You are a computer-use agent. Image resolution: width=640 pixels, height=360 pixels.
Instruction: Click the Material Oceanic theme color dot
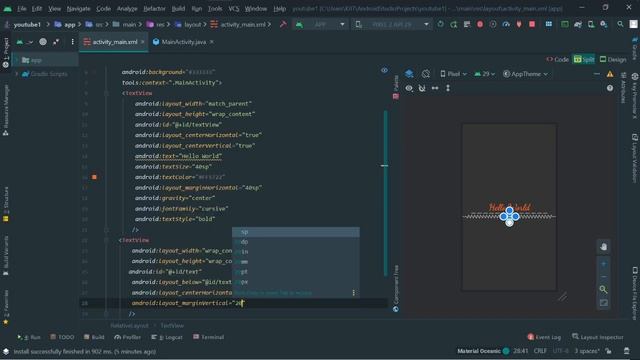coord(506,351)
